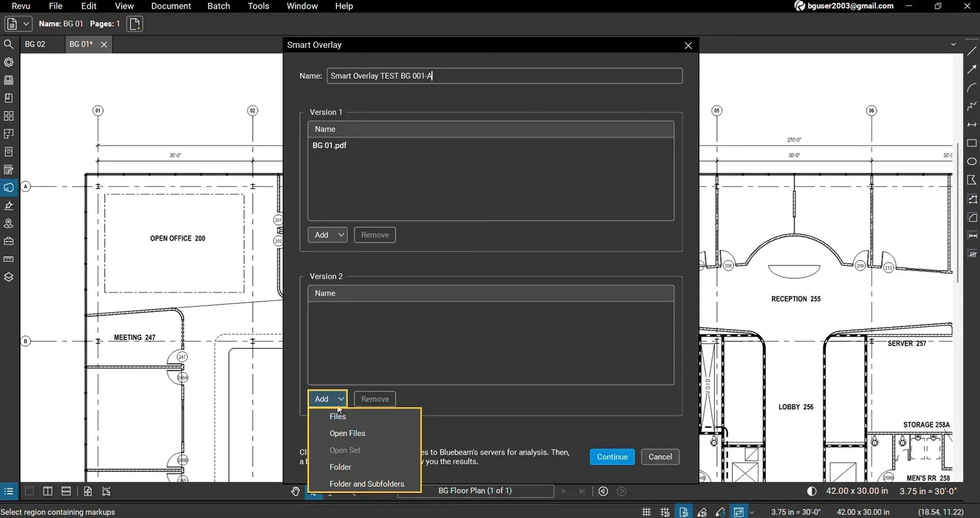
Task: Open the Thumbnails panel icon
Action: coord(9,80)
